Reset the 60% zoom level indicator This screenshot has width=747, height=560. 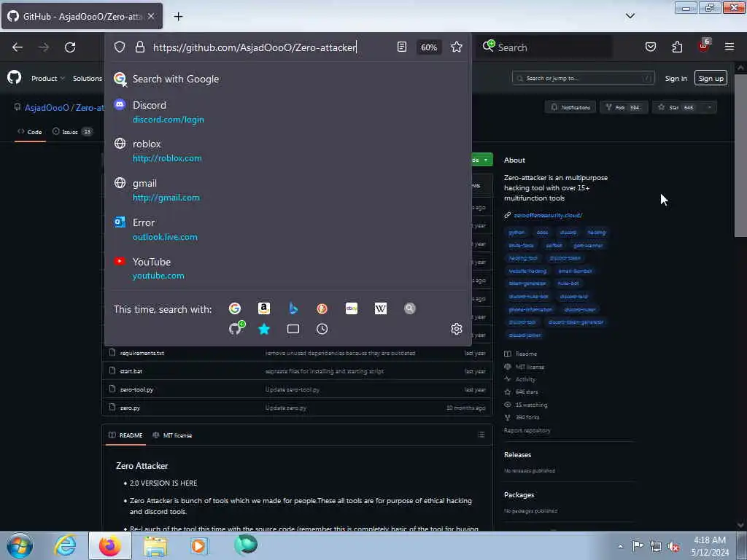click(x=429, y=47)
